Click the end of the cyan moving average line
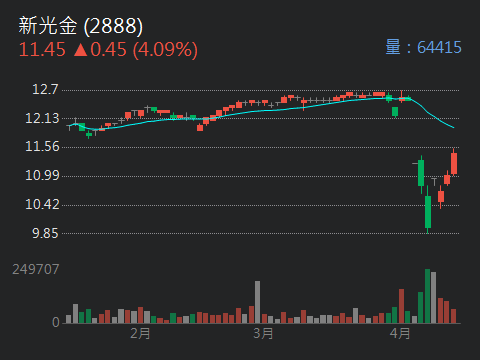 coord(453,127)
